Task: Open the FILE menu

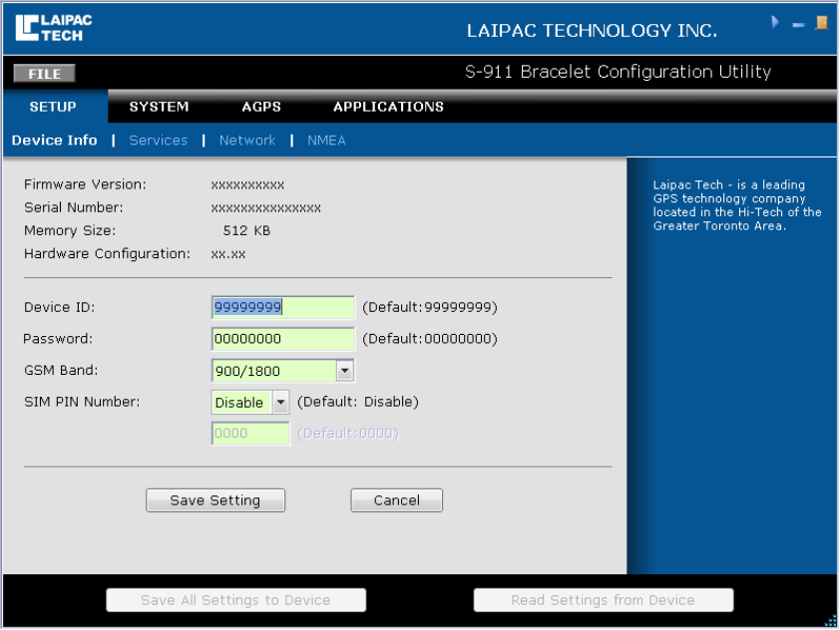Action: [x=45, y=74]
